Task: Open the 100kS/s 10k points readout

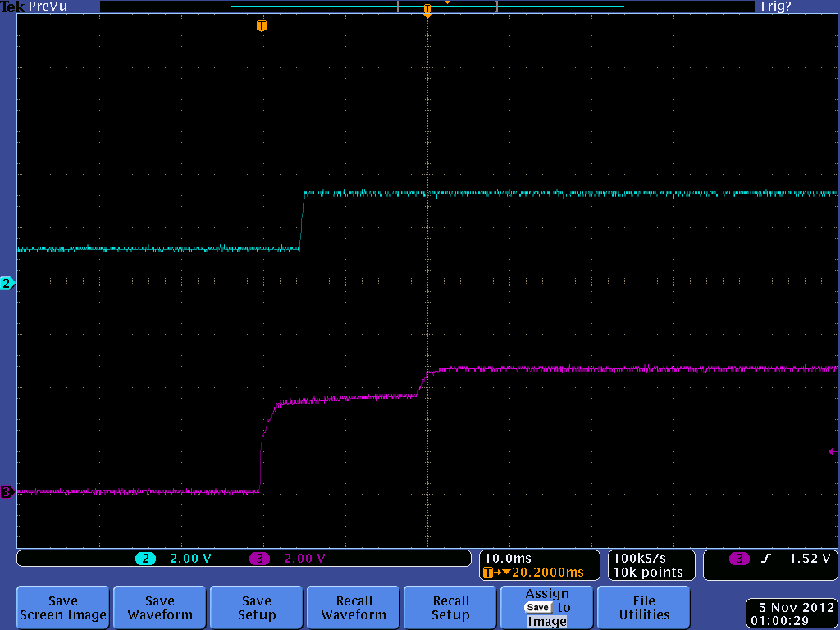Action: coord(651,564)
